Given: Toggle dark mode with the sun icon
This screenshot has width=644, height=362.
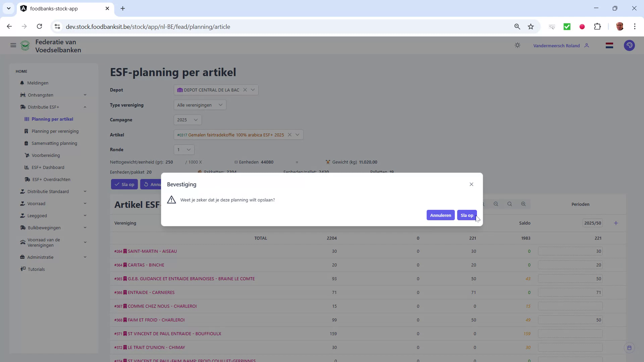Looking at the screenshot, I should pyautogui.click(x=518, y=45).
